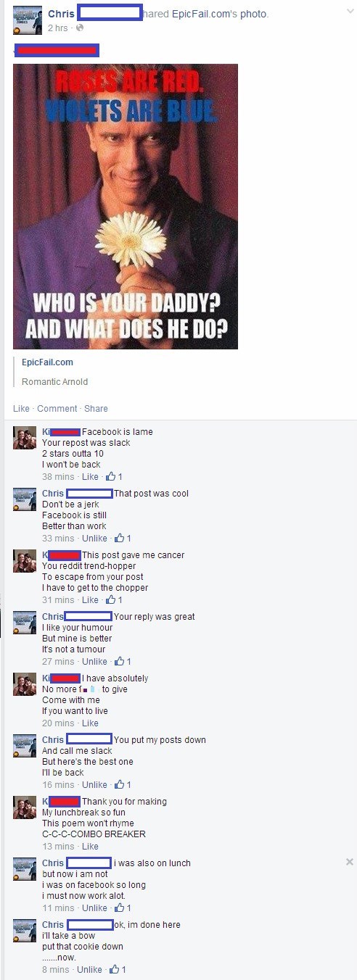Click Like under the shared post
The width and height of the screenshot is (357, 980).
[x=20, y=409]
